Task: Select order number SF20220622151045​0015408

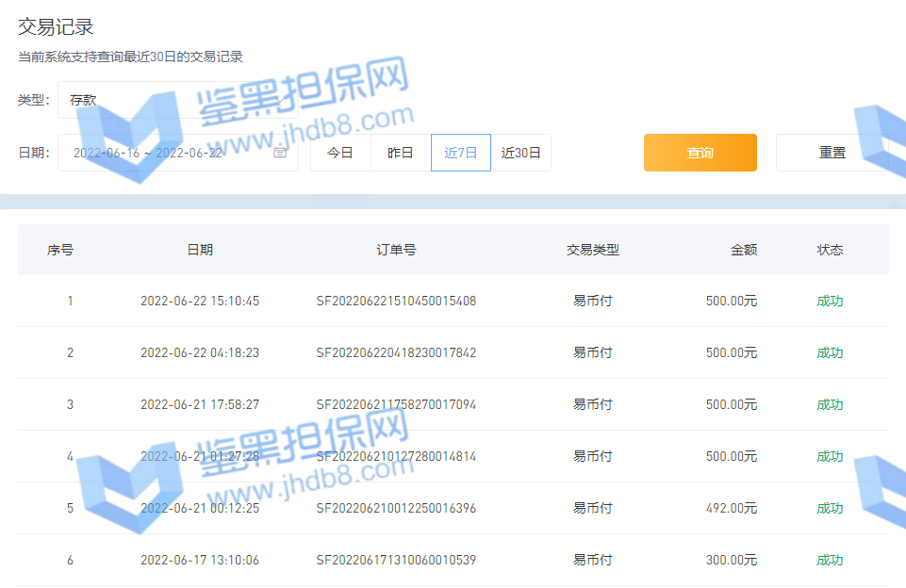Action: click(396, 302)
